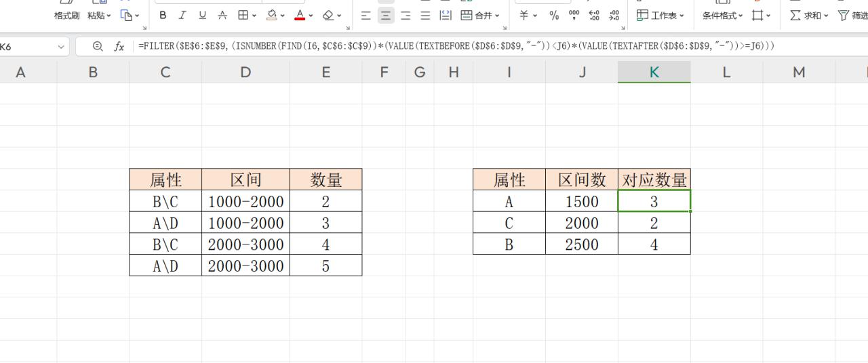Apply the fill color bucket

pyautogui.click(x=271, y=15)
